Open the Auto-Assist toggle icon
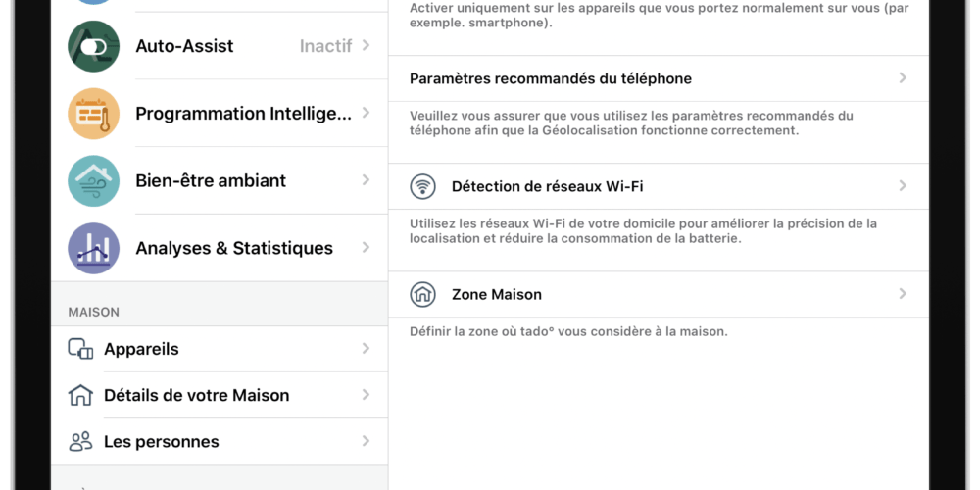Viewport: 980px width, 490px height. (93, 46)
